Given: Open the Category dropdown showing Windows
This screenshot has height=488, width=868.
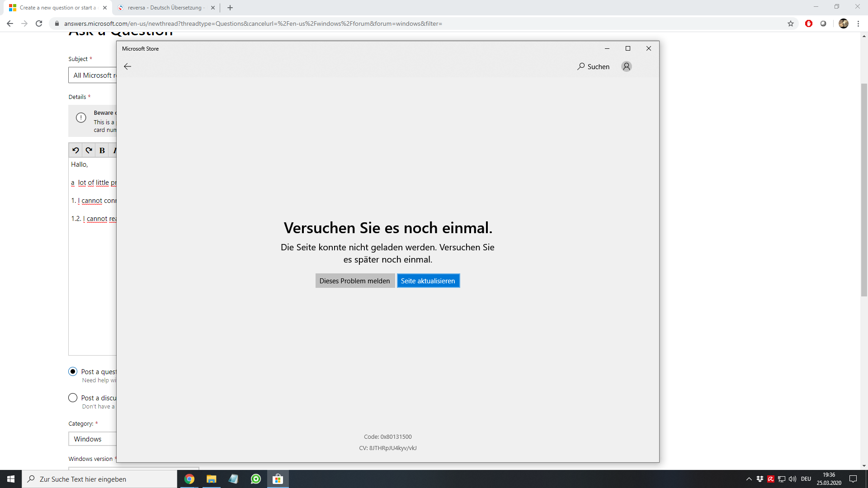Looking at the screenshot, I should pos(92,439).
